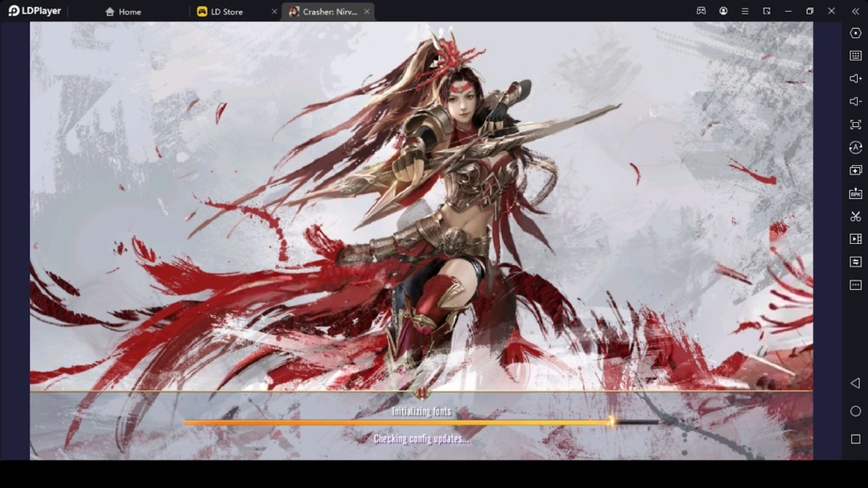Click the "Initializing fonts" status text
This screenshot has width=868, height=488.
[421, 411]
